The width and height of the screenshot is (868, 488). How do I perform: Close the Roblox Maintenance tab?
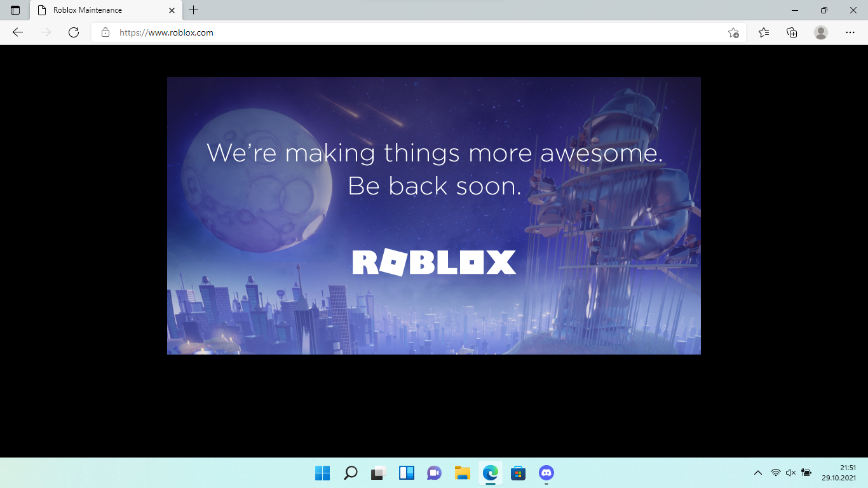(172, 10)
